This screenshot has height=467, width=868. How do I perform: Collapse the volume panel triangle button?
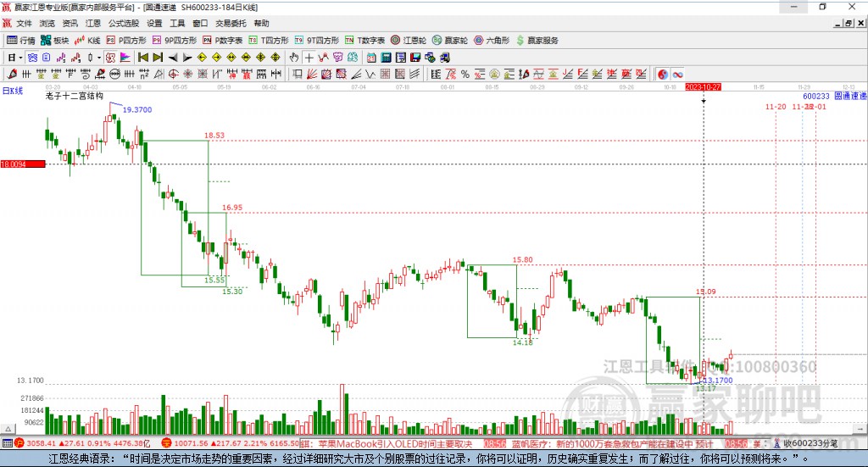tap(8, 429)
